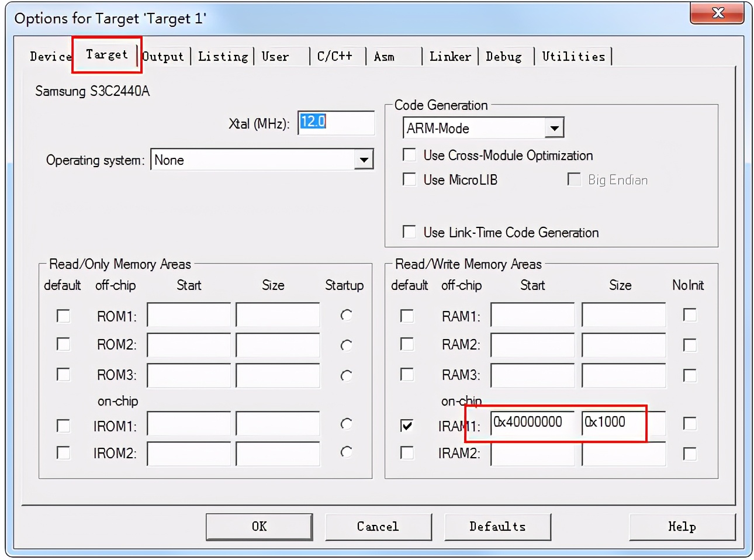The height and width of the screenshot is (560, 754).
Task: Check the ROM1 default checkbox
Action: (63, 316)
